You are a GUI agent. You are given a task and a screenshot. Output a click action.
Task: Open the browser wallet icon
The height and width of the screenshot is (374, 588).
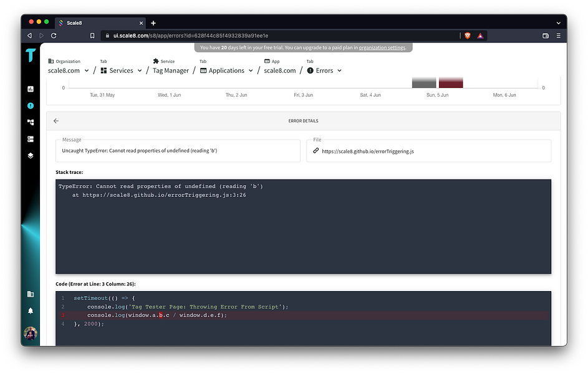pos(546,36)
